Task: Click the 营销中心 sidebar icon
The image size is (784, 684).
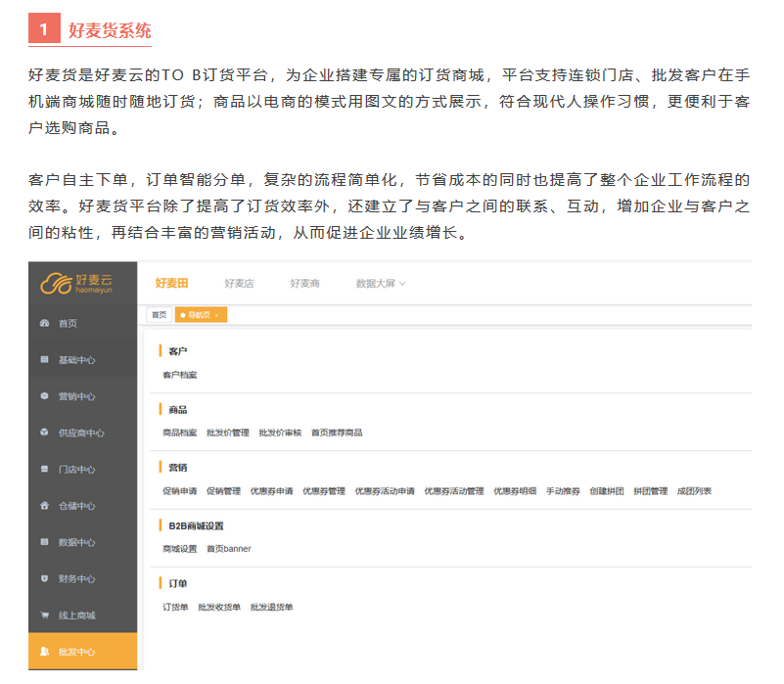Action: pos(44,396)
